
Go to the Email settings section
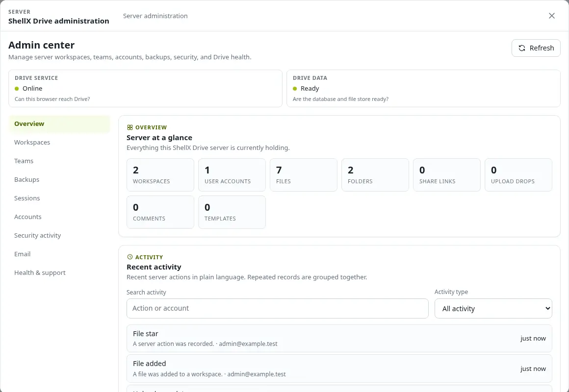pos(59,254)
